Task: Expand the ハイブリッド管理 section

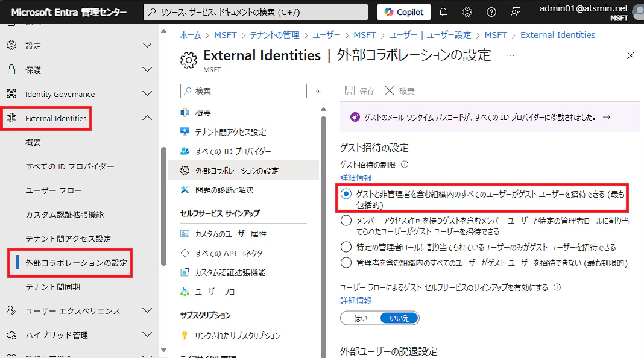Action: 147,335
